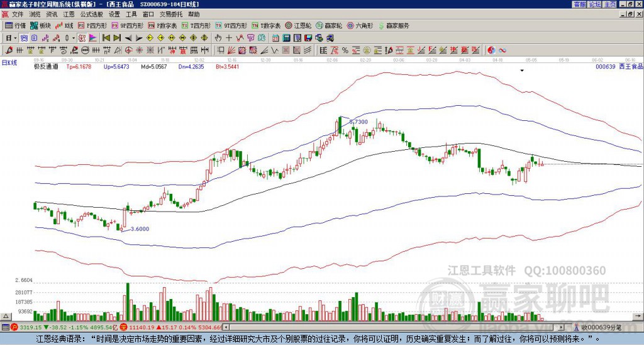Open 赢家服务 with dollar icon
Image resolution: width=644 pixels, height=345 pixels.
394,25
